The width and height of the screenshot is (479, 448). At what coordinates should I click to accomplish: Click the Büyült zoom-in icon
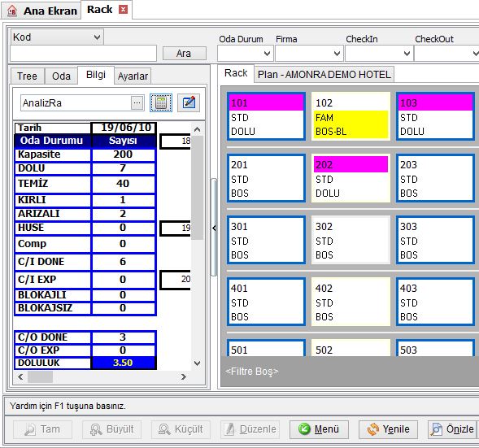[x=96, y=429]
